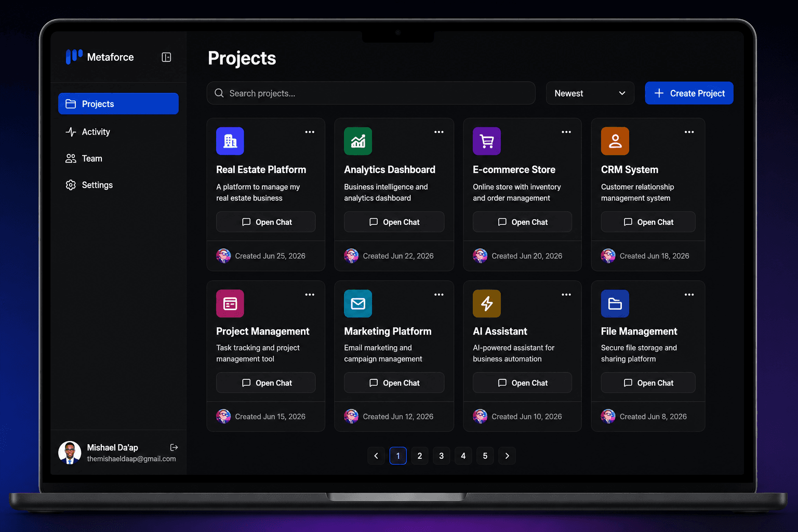Click the Real Estate Platform building icon

click(x=230, y=141)
